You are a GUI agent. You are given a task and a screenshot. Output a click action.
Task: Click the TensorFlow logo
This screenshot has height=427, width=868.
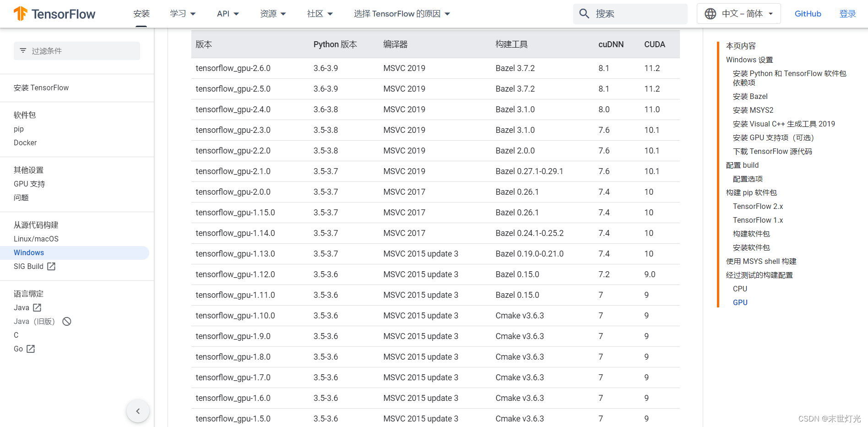pos(54,14)
